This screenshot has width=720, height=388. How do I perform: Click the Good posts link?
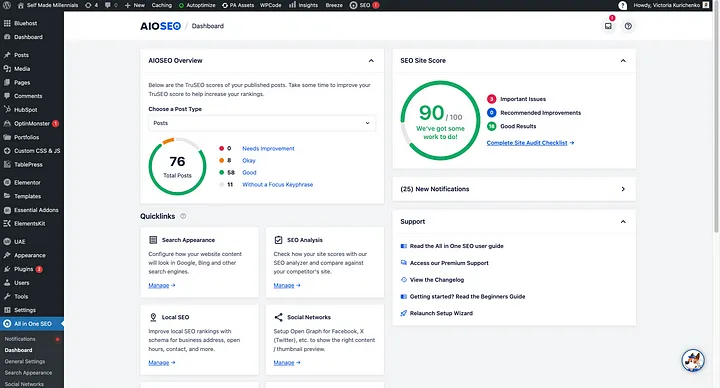249,172
